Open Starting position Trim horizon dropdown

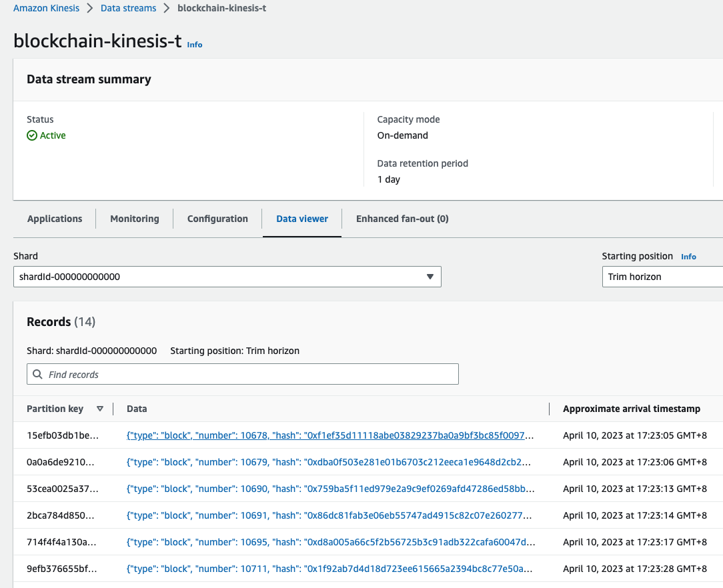[x=662, y=277]
